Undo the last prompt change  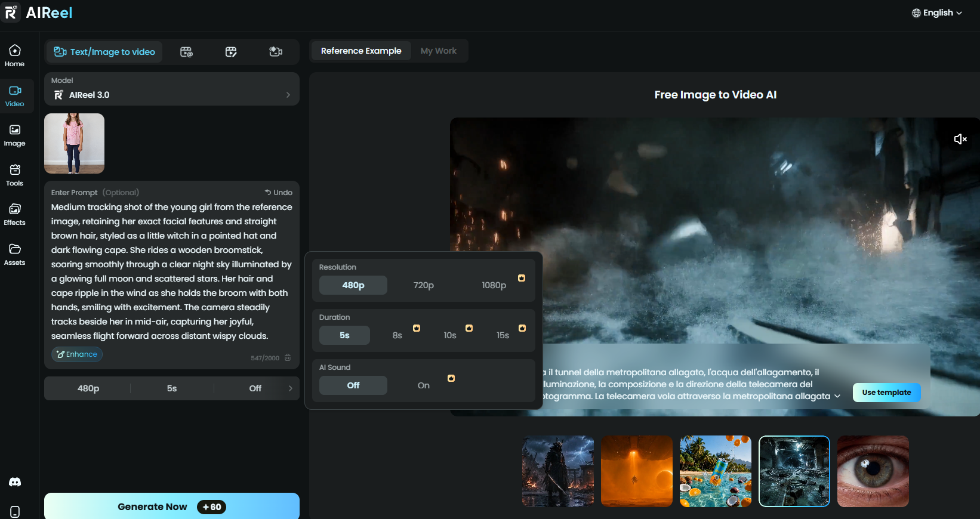279,192
